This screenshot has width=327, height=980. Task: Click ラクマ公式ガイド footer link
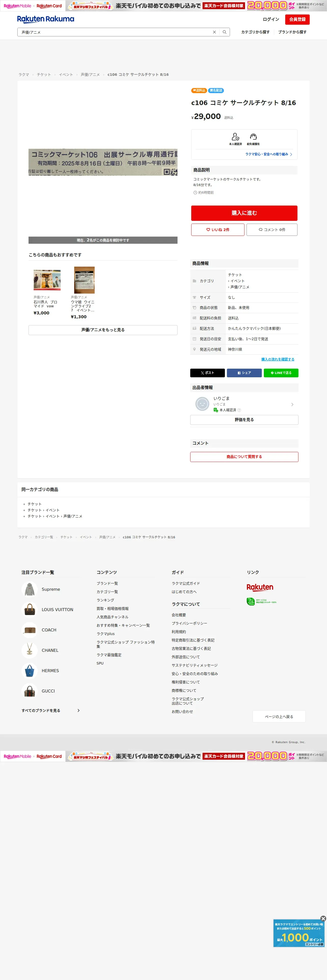[186, 584]
